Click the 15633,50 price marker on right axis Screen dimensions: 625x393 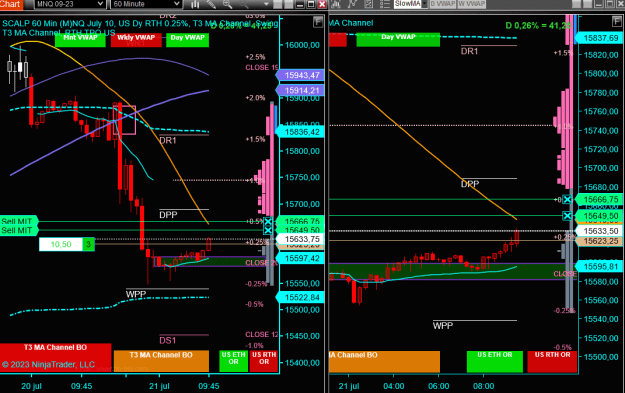[x=600, y=231]
